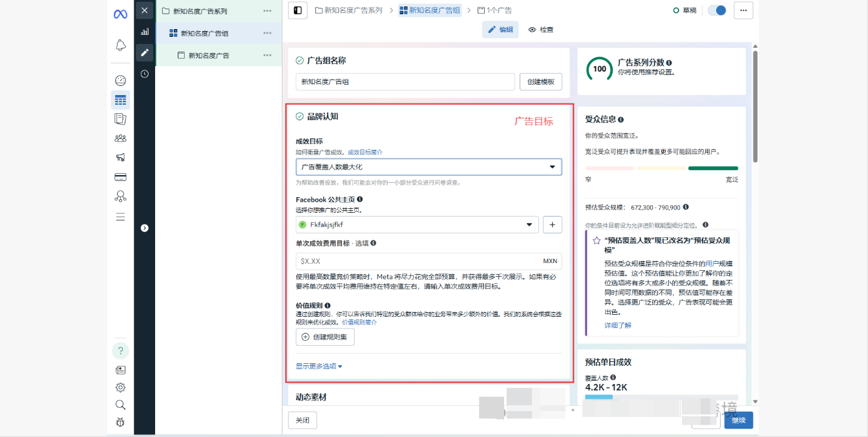868x437 pixels.
Task: Open the history clock icon
Action: [x=145, y=74]
